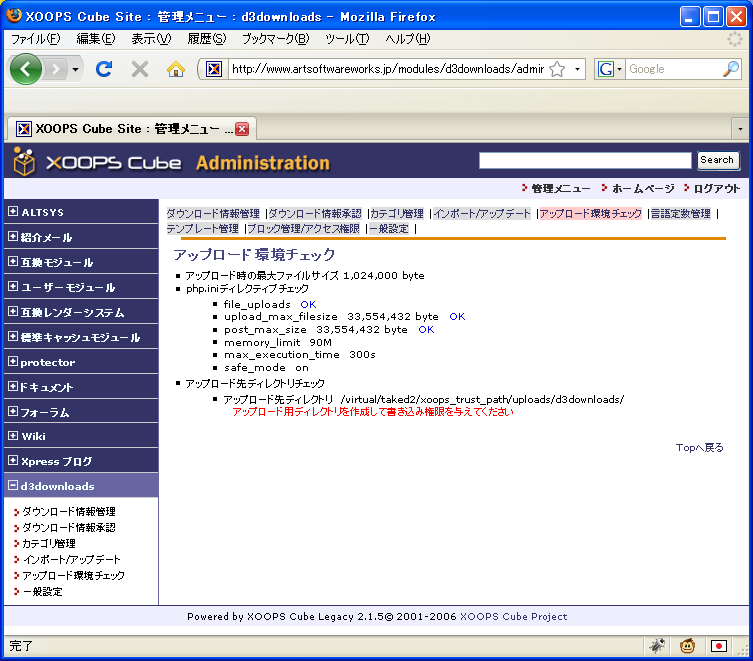Select the テンプレート管理 tab
This screenshot has width=753, height=661.
coord(203,229)
